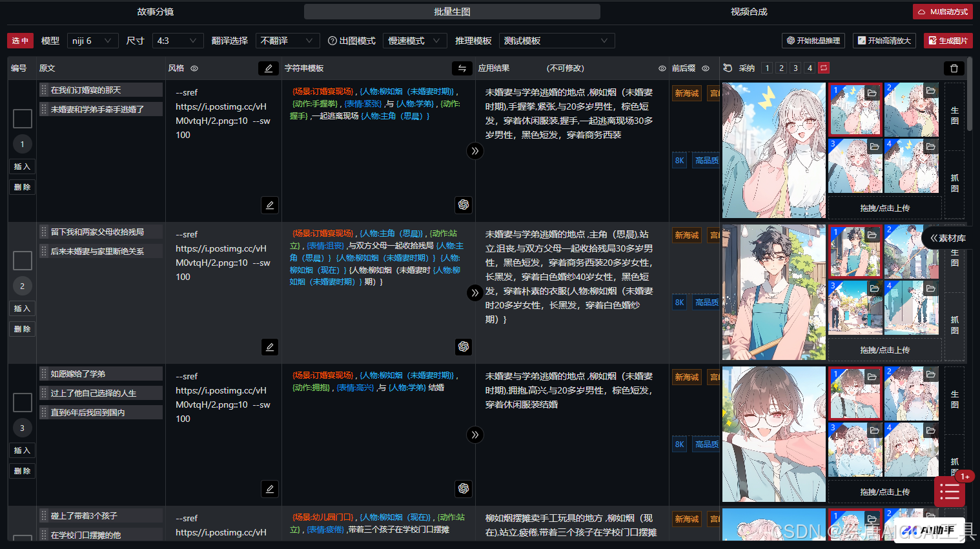Screen dimensions: 980x549
Task: Select adopt number 3 in header
Action: pyautogui.click(x=795, y=68)
